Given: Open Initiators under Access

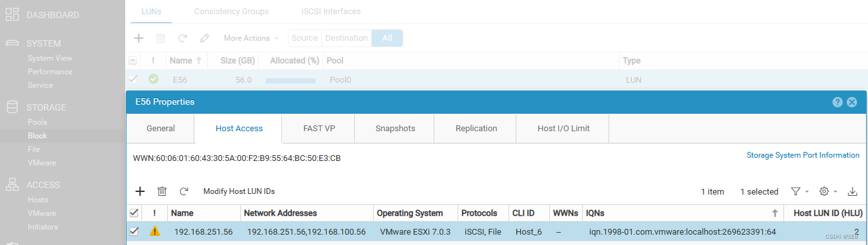Looking at the screenshot, I should coord(43,227).
